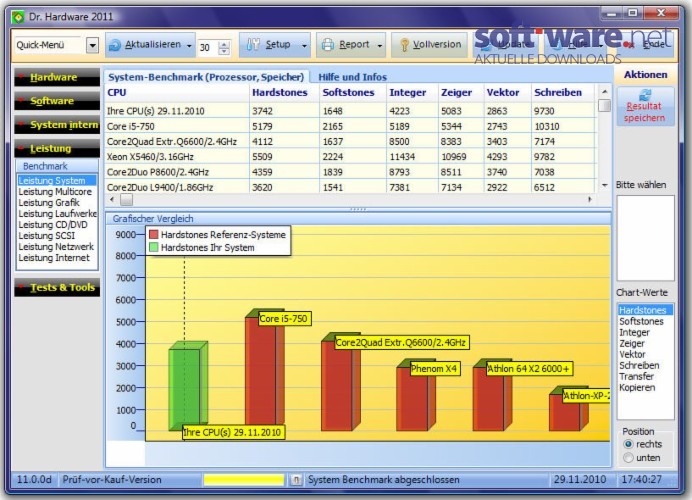Click table vertical scrollbar up arrow
The width and height of the screenshot is (692, 500).
[605, 91]
